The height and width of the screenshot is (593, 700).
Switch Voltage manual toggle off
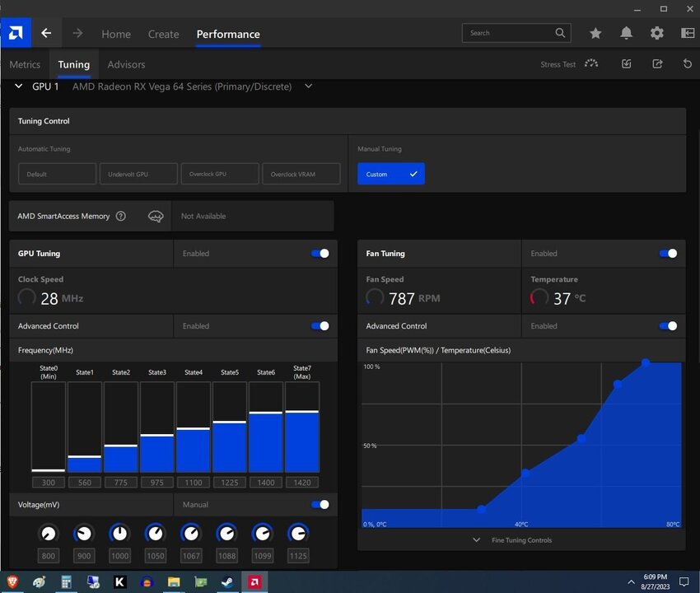[x=320, y=505]
